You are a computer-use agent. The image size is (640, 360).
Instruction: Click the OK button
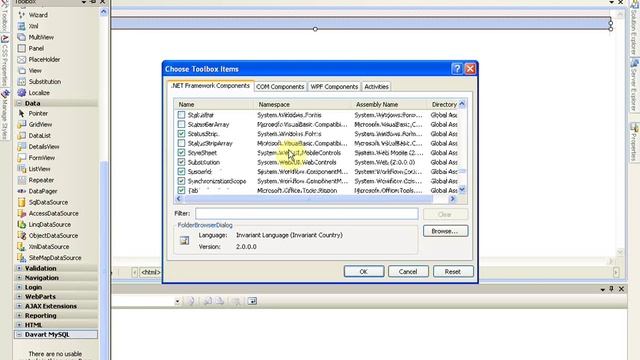pyautogui.click(x=364, y=271)
